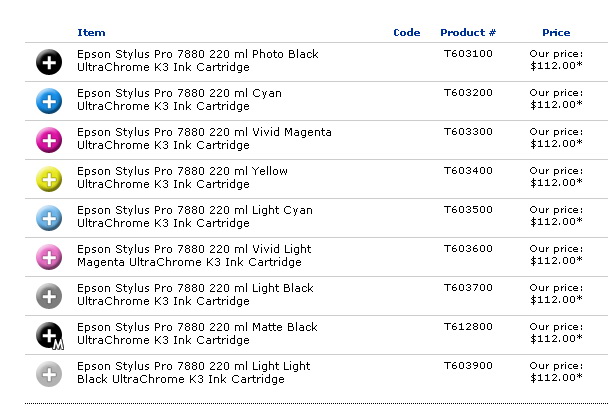Open the Vivid Magenta cartridge item title
The width and height of the screenshot is (608, 419).
(204, 138)
